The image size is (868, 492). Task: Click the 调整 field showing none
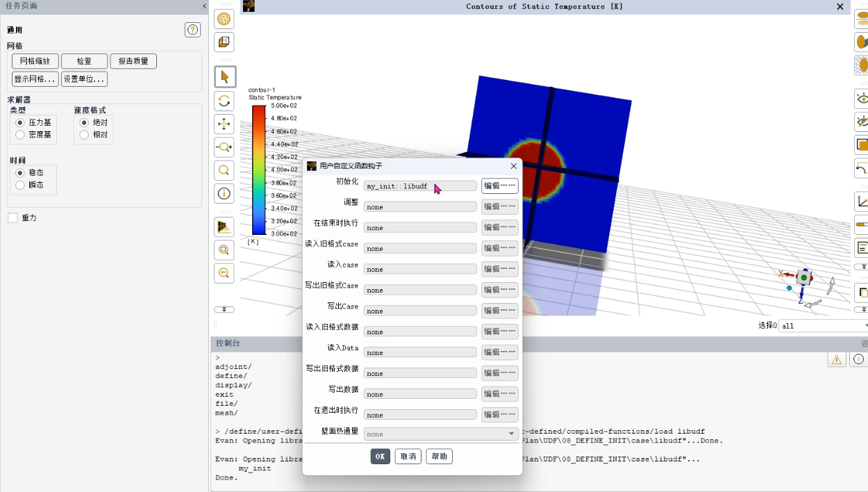pos(420,207)
